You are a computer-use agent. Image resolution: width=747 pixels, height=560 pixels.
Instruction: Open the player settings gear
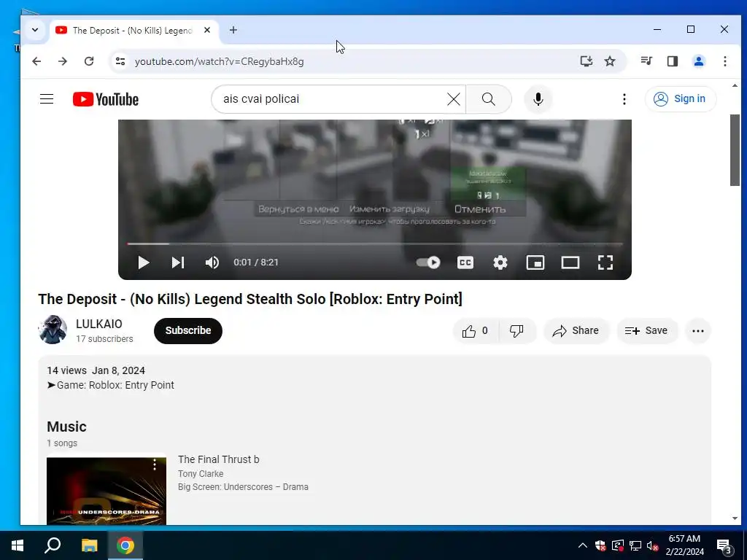click(x=500, y=262)
